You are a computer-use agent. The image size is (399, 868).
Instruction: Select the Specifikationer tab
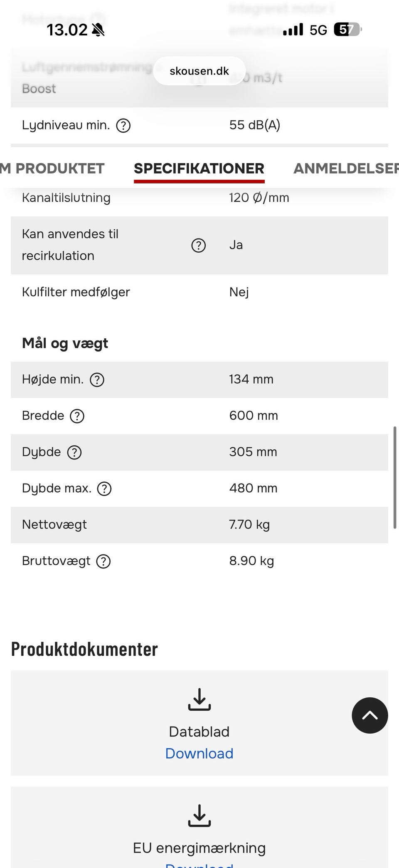click(199, 169)
